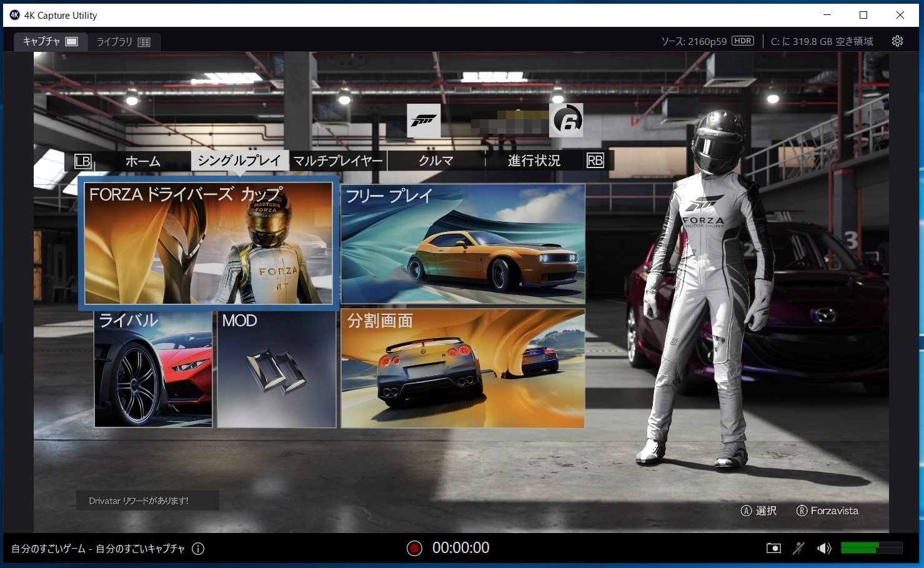Start recording with the red record button
Viewport: 924px width, 568px height.
414,548
